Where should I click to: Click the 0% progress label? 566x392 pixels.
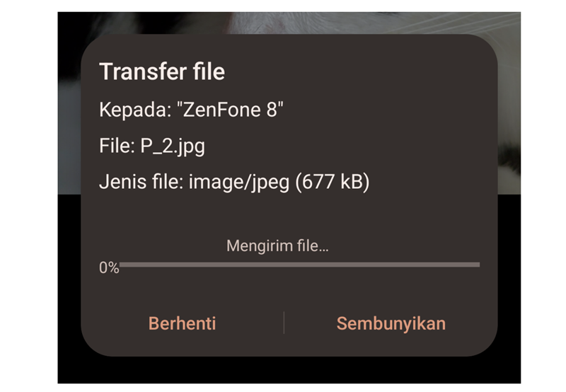(109, 268)
